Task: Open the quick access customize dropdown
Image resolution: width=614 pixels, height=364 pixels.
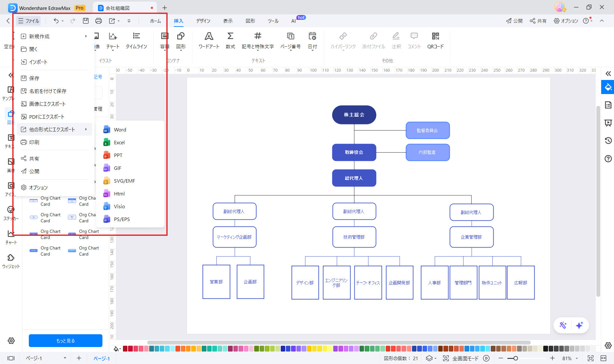Action: coord(129,21)
